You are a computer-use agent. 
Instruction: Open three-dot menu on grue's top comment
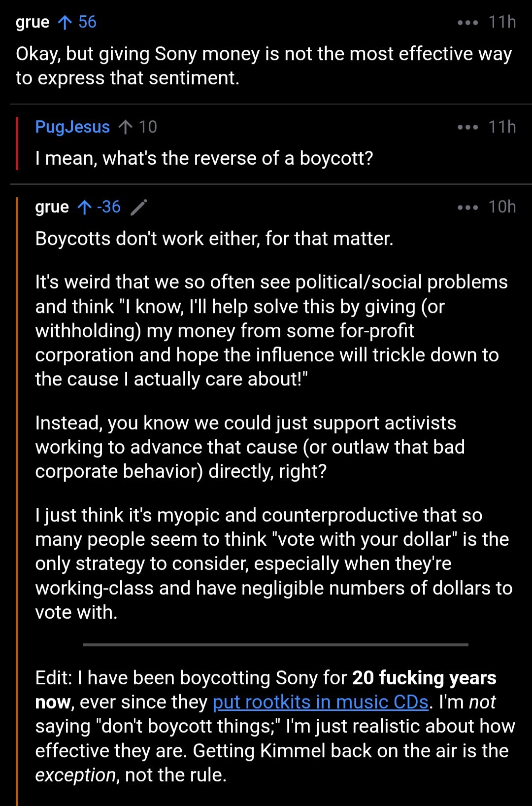(x=467, y=23)
